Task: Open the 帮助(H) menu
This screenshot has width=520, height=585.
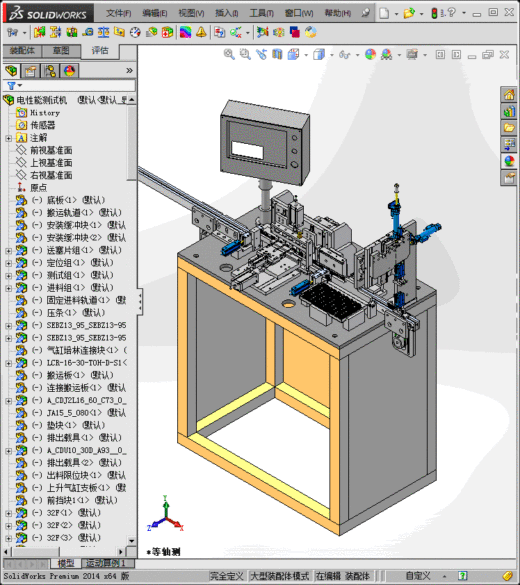Action: point(338,13)
